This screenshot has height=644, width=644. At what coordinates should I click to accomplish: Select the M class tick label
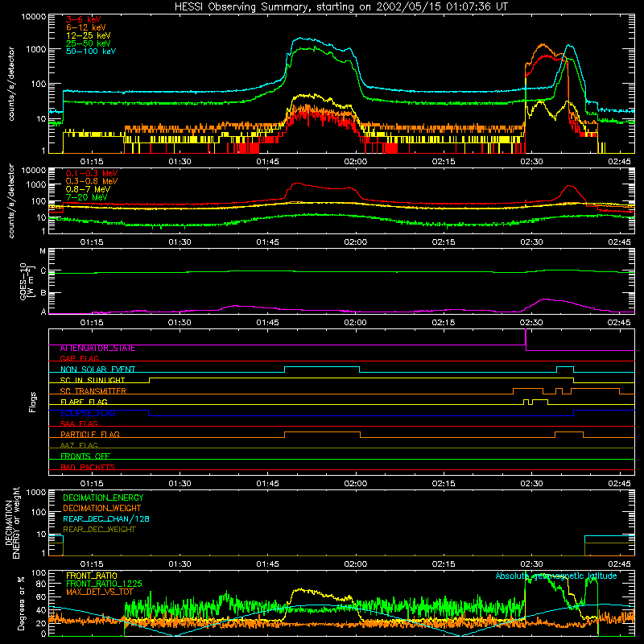(x=43, y=251)
